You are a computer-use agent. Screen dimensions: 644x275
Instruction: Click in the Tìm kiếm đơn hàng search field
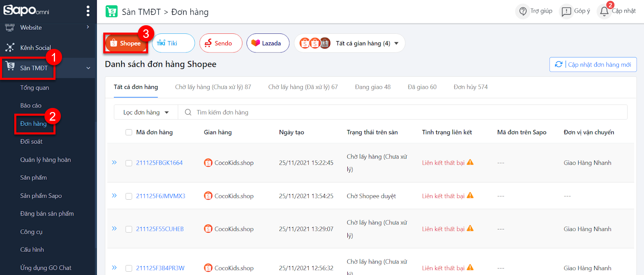[x=402, y=112]
